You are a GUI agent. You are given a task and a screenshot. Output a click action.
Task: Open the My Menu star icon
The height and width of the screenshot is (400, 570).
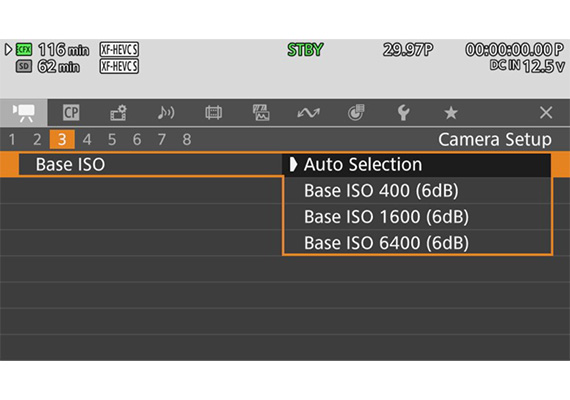[x=451, y=113]
